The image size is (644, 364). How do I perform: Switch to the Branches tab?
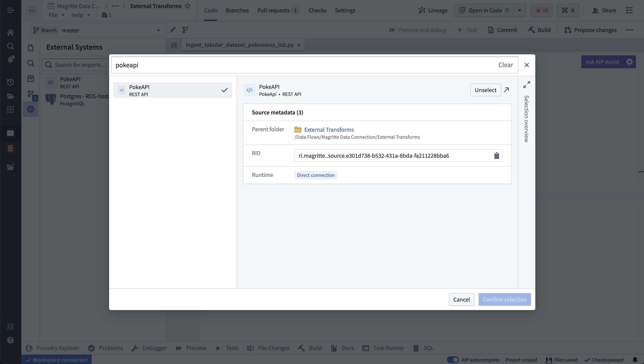click(x=237, y=10)
